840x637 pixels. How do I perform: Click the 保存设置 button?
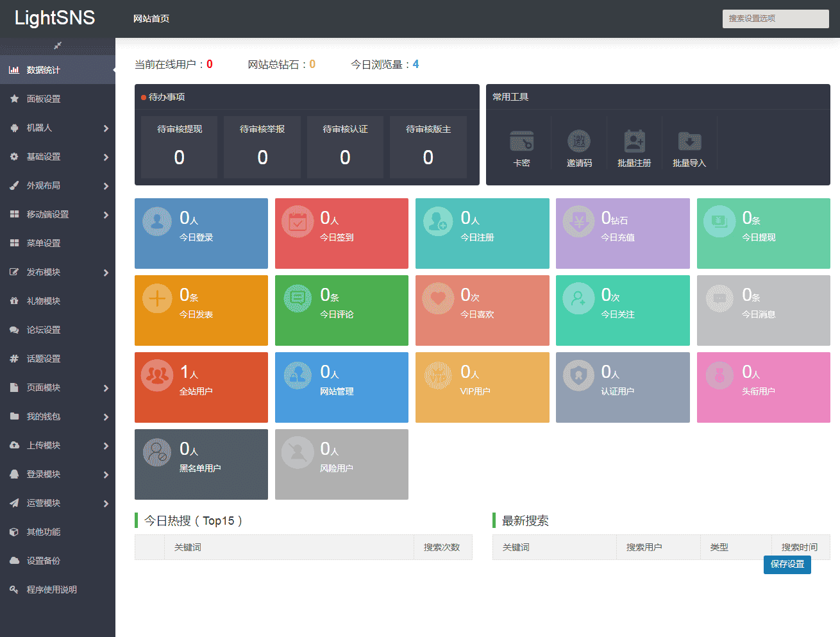(x=787, y=565)
